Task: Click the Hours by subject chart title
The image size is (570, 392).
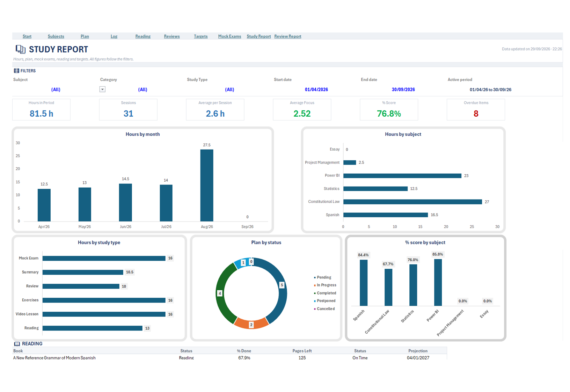Action: tap(403, 134)
